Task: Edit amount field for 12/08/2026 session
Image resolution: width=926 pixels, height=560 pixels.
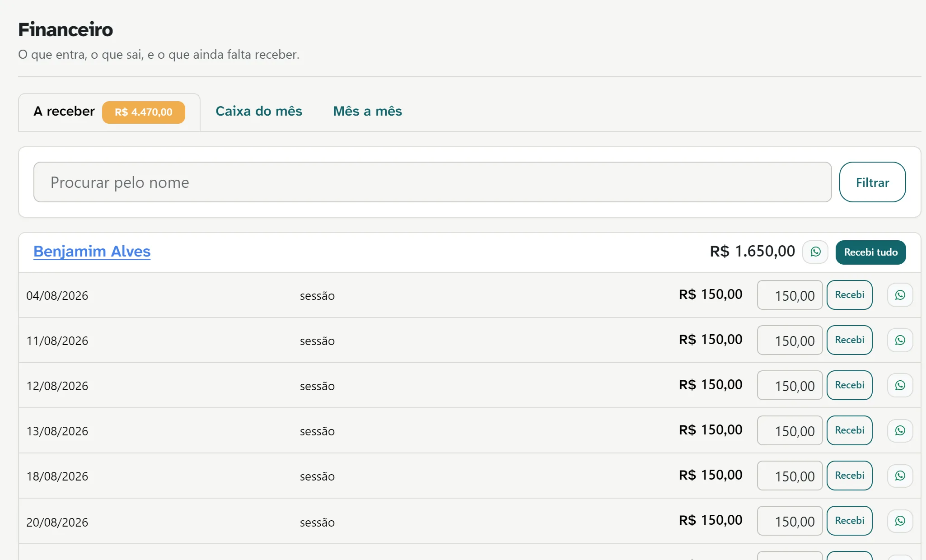Action: coord(790,385)
